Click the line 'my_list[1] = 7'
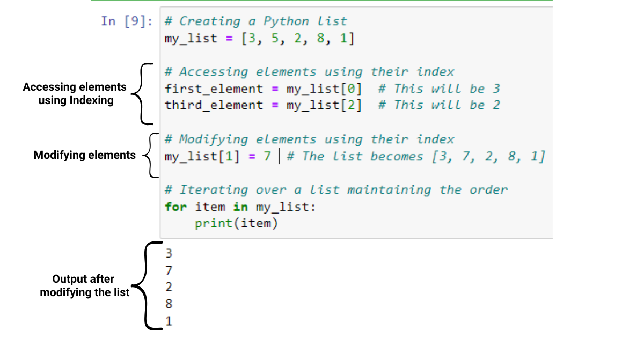644x338 pixels. (x=217, y=157)
